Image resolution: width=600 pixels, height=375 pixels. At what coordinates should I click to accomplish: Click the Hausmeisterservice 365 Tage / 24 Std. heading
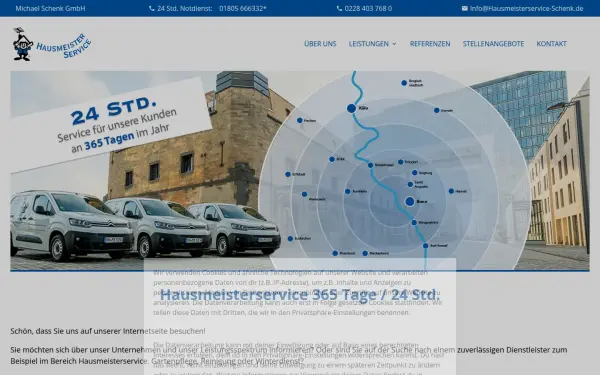tap(300, 295)
